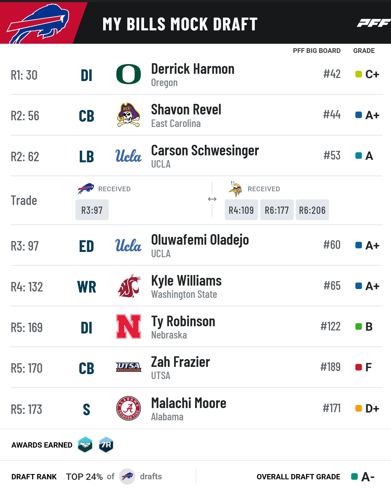Image resolution: width=391 pixels, height=488 pixels.
Task: Click the orange D+ grade swatch
Action: 359,408
